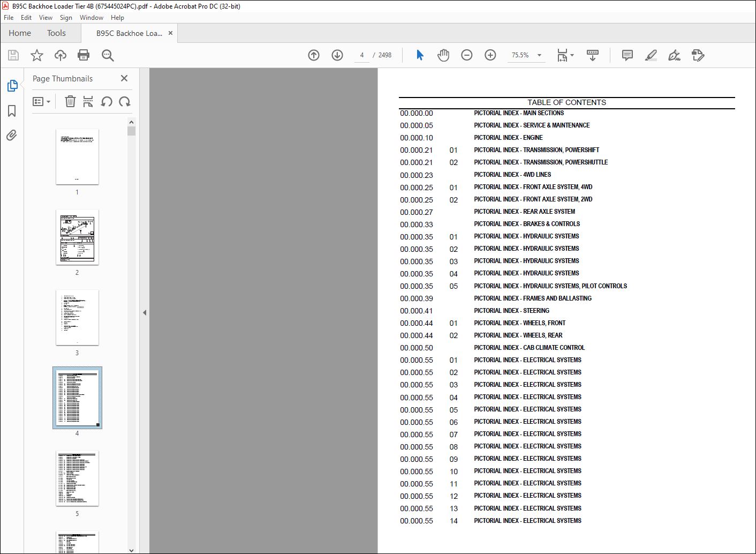Click 'PICTORIAL INDEX - WHEELS, REAR' entry
Screen dimensions: 756x554
[518, 335]
